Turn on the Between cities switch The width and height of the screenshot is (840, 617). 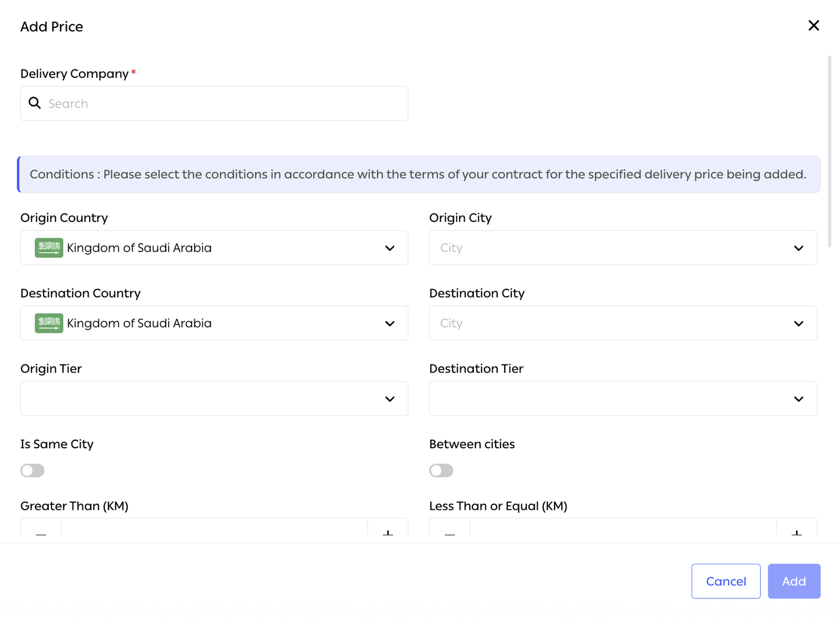click(x=441, y=471)
